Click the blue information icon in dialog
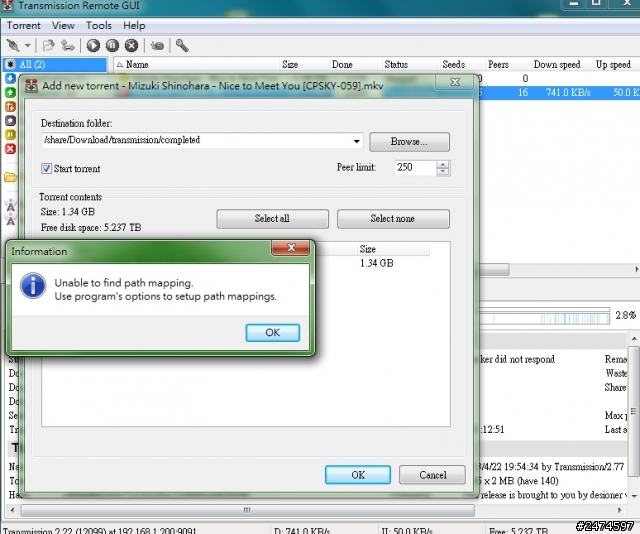 [33, 285]
